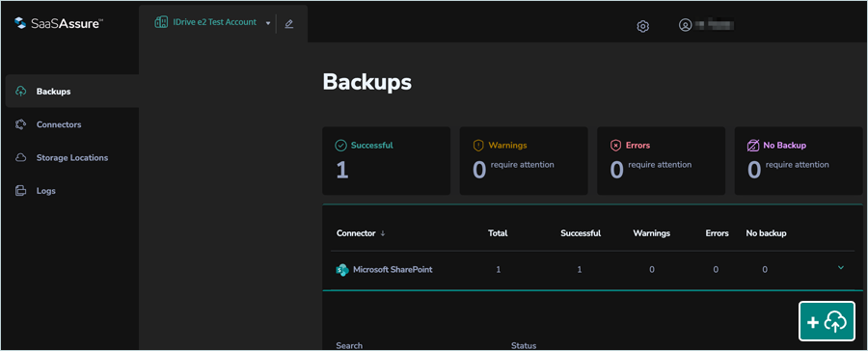Screen dimensions: 868x351
Task: Click the Status label
Action: pos(524,346)
